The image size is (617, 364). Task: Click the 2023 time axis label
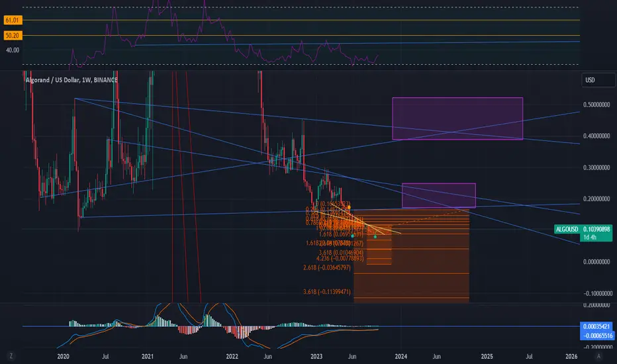pos(316,356)
